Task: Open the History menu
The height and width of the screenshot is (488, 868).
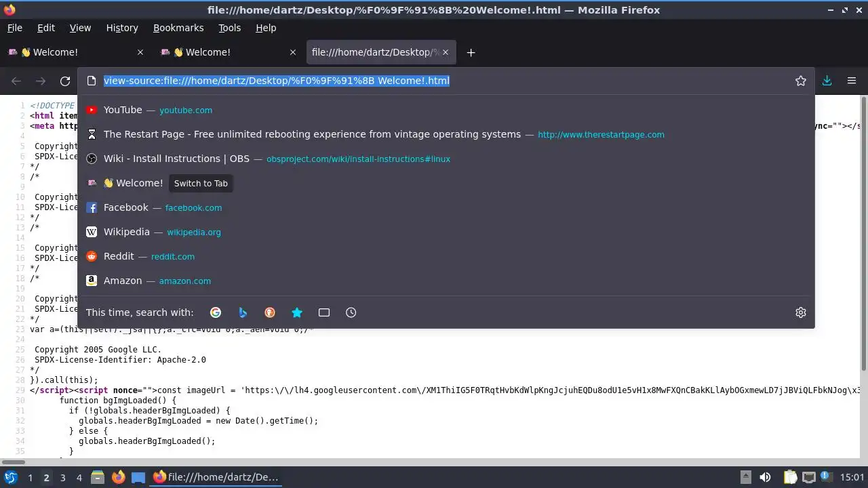Action: point(122,28)
